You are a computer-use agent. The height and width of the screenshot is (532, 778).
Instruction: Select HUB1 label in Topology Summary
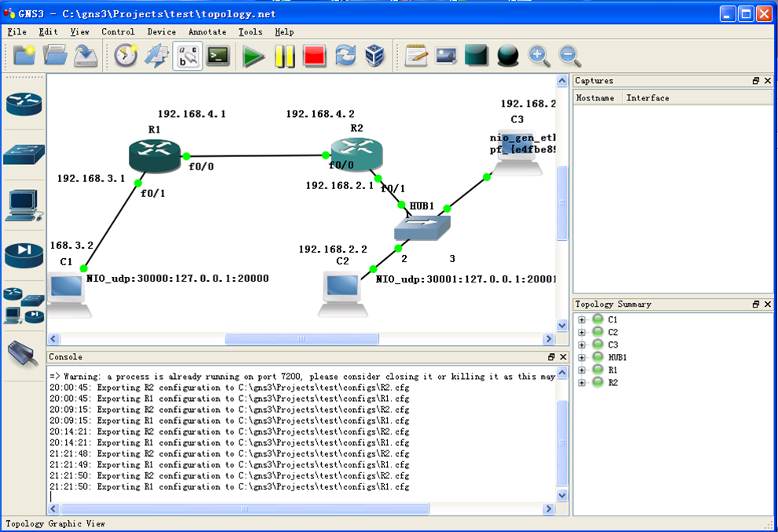click(617, 358)
